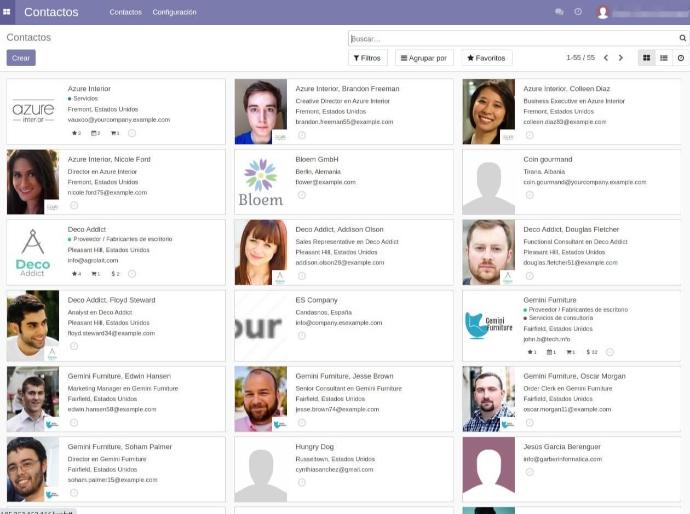Click Azure Interior meetings calendar icon

click(x=95, y=133)
